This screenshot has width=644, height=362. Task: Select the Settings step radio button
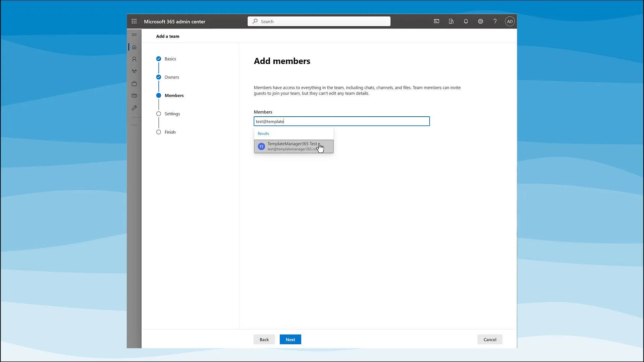(x=159, y=114)
